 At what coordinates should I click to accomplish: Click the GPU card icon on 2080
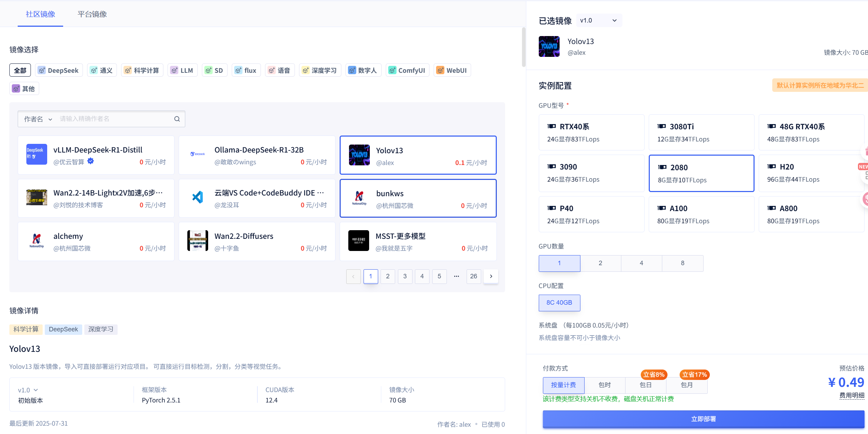662,167
